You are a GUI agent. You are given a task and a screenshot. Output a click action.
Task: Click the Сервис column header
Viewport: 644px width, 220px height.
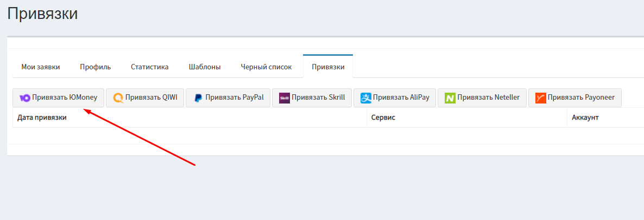point(383,118)
